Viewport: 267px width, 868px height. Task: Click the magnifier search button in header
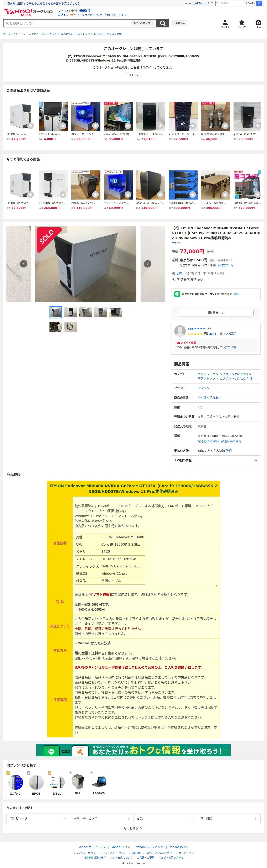162,23
